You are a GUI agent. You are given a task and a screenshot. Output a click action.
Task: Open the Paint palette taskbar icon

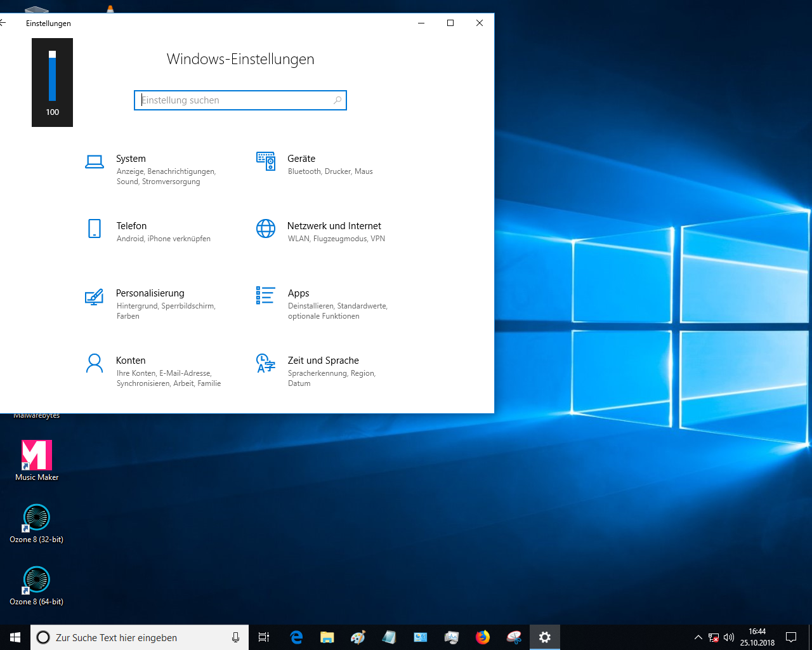pos(358,637)
